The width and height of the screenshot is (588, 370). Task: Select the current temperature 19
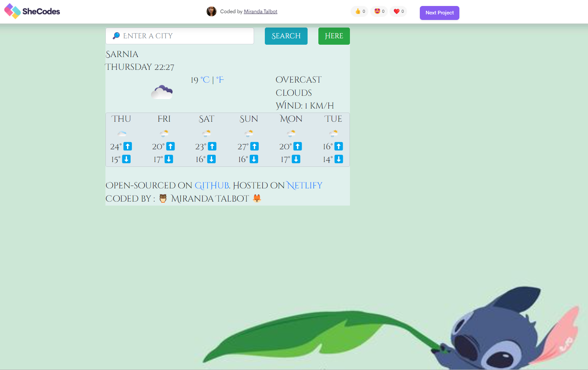click(x=195, y=80)
